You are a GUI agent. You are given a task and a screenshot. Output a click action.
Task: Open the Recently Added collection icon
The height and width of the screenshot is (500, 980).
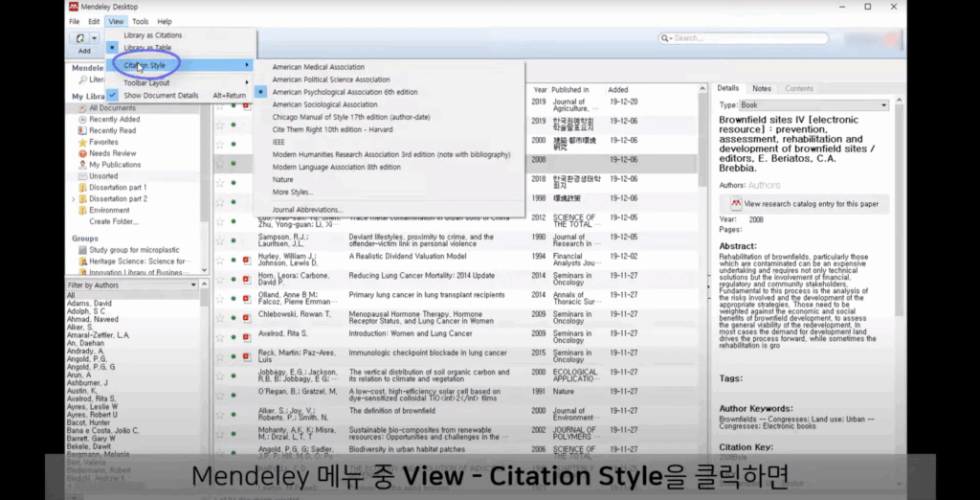tap(82, 120)
